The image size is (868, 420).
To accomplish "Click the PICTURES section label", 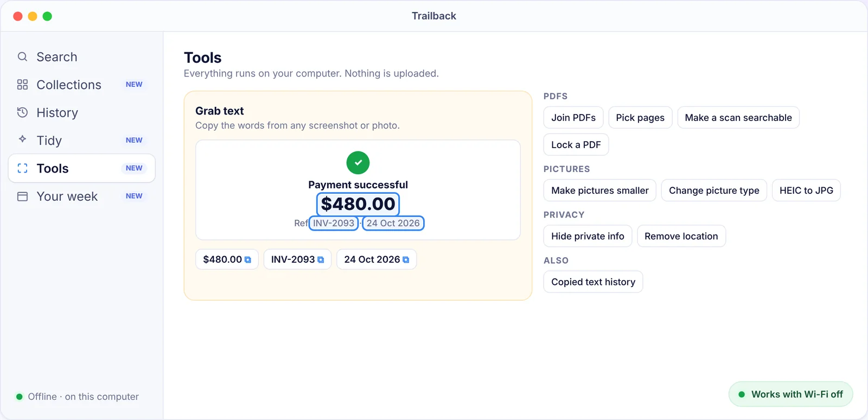I will click(x=567, y=169).
